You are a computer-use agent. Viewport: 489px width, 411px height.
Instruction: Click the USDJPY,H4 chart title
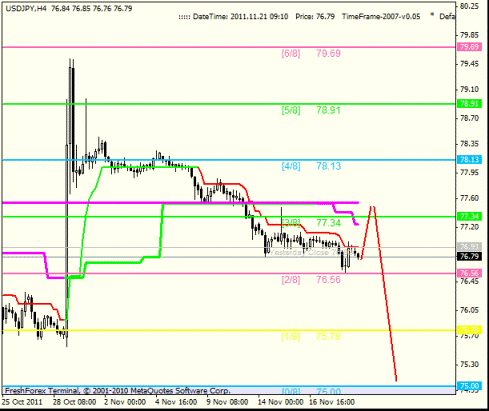coord(26,9)
